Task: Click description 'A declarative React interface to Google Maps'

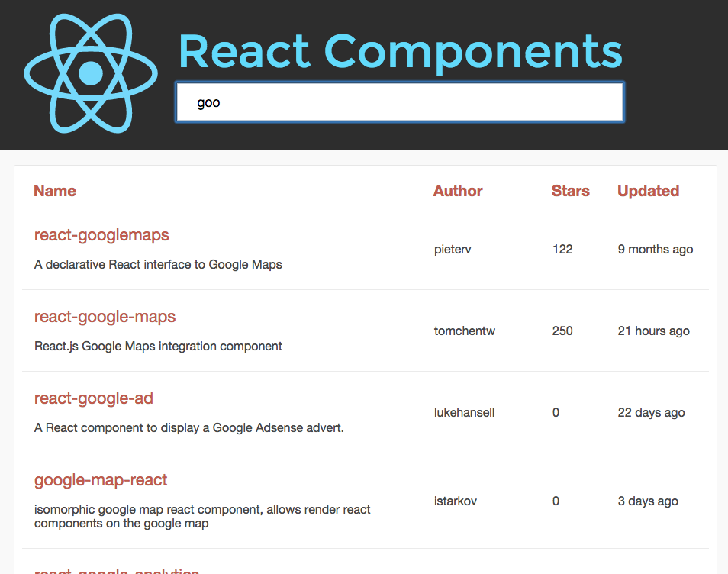Action: coord(158,265)
